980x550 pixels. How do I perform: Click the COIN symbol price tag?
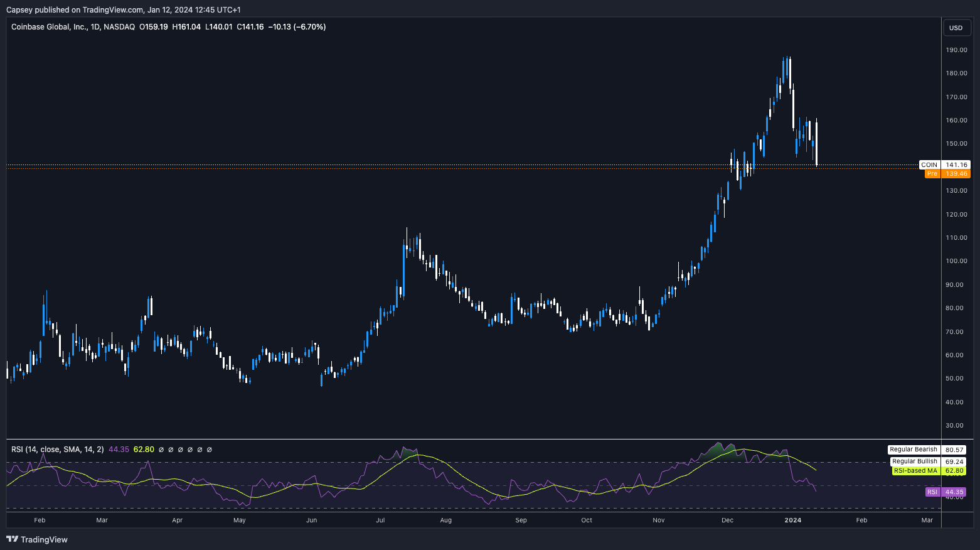click(929, 164)
